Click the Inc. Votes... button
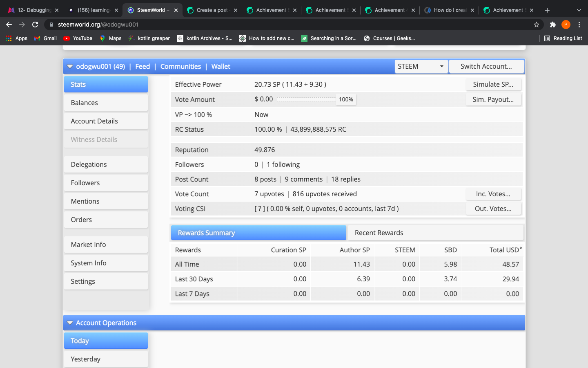The width and height of the screenshot is (588, 368). click(493, 194)
